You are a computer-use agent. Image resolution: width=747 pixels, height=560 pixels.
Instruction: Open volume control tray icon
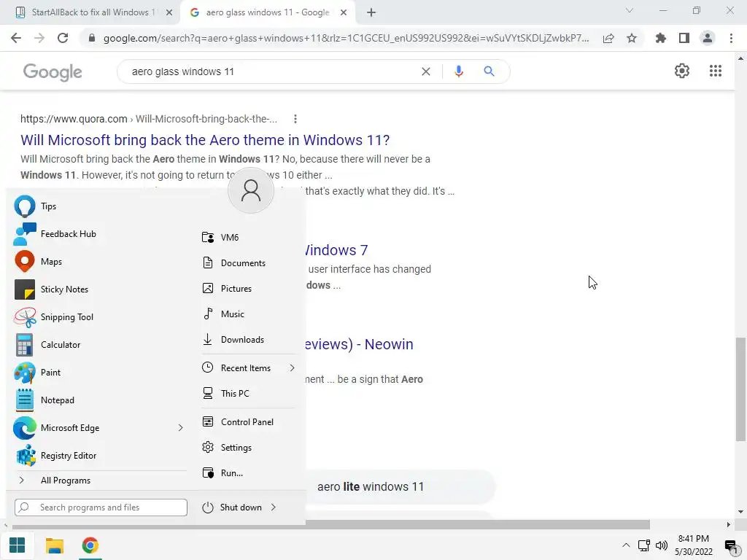click(661, 545)
